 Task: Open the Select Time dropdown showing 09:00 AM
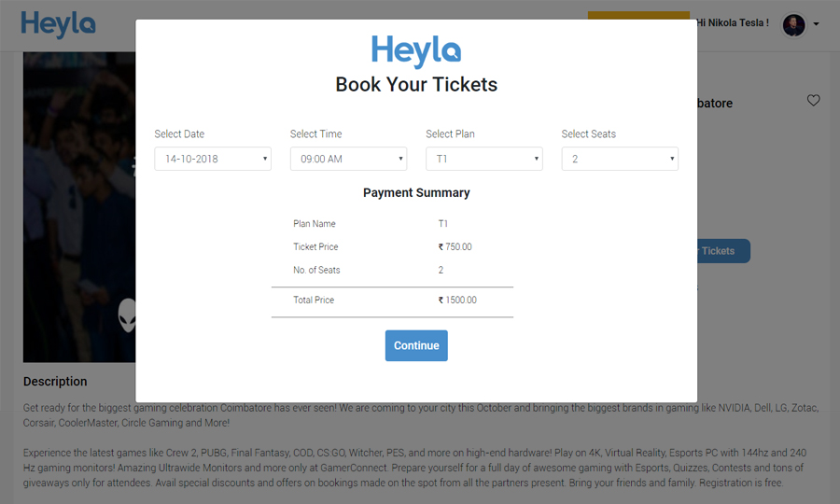348,159
